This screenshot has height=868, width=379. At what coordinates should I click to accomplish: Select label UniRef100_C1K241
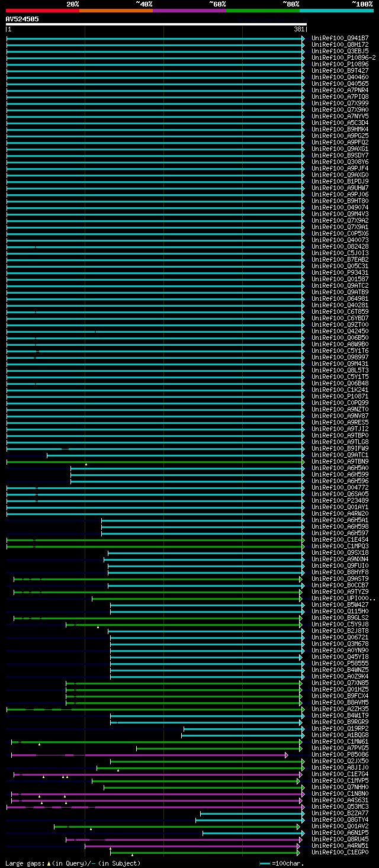click(341, 390)
